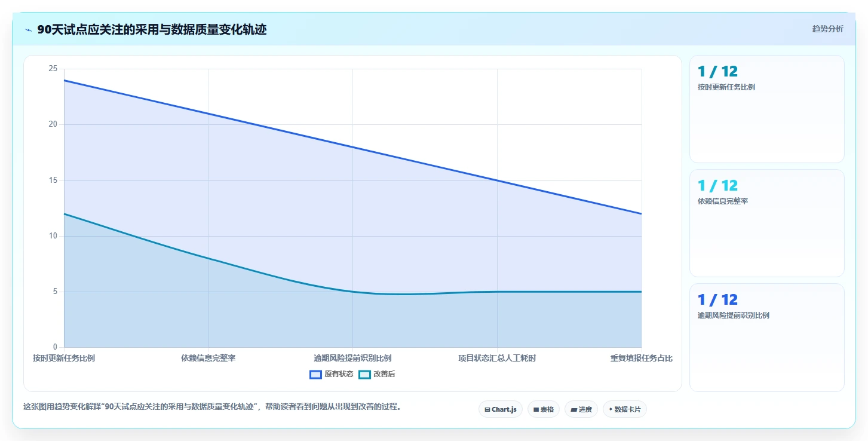Click the x-axis label 依赖信息完整率
The width and height of the screenshot is (868, 441).
(x=208, y=359)
